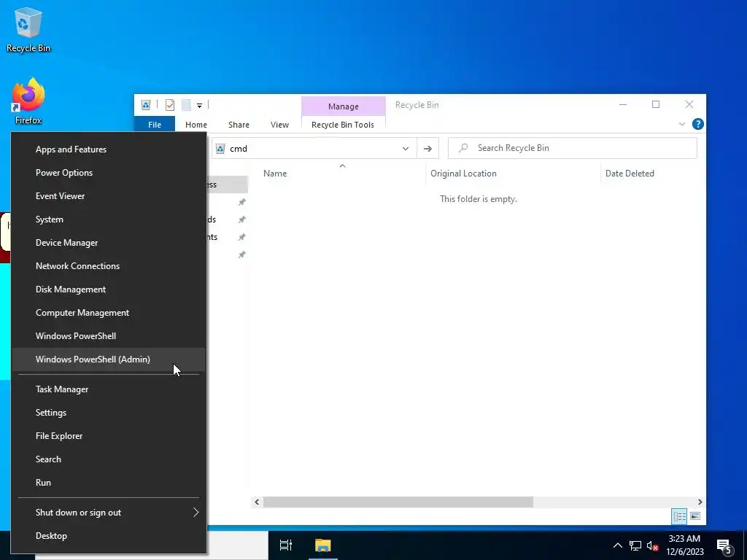The height and width of the screenshot is (560, 747).
Task: Open Apps and Features from the menu
Action: point(109,149)
